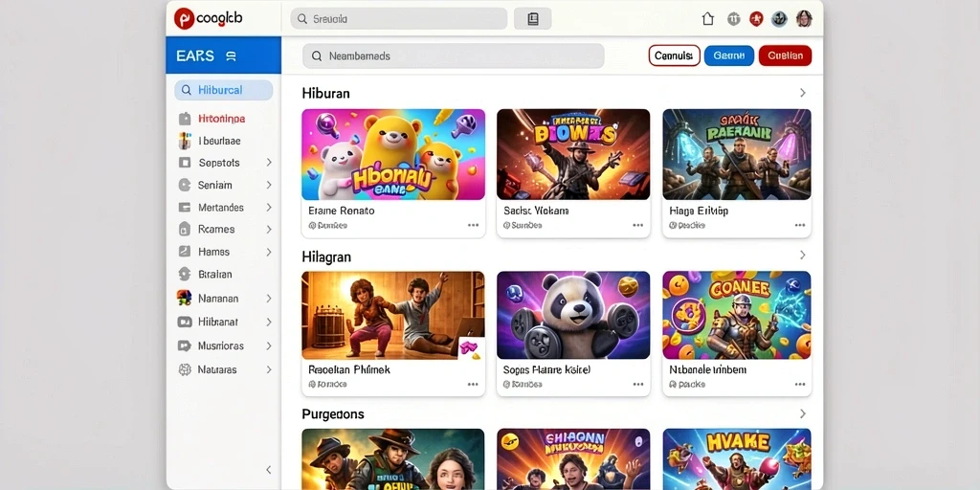Screen dimensions: 980x490
Task: Expand the Mertandes sidebar chevron
Action: (269, 207)
